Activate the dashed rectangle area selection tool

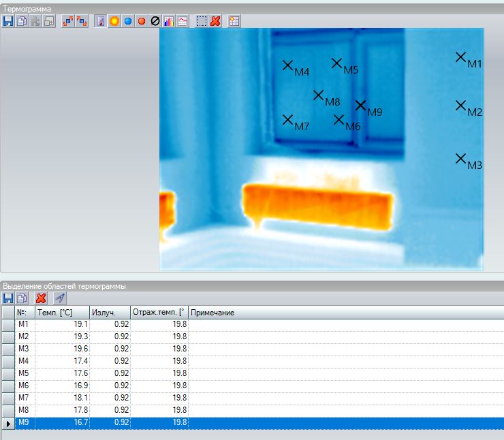tap(202, 21)
